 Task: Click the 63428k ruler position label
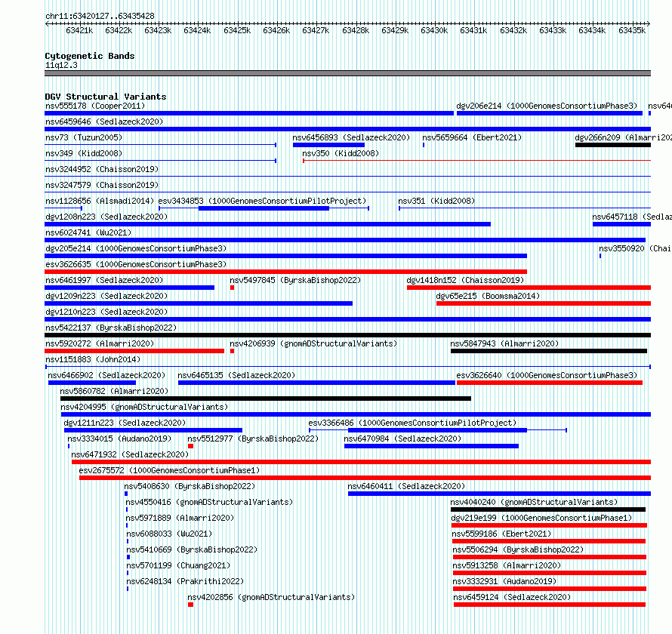pyautogui.click(x=356, y=30)
